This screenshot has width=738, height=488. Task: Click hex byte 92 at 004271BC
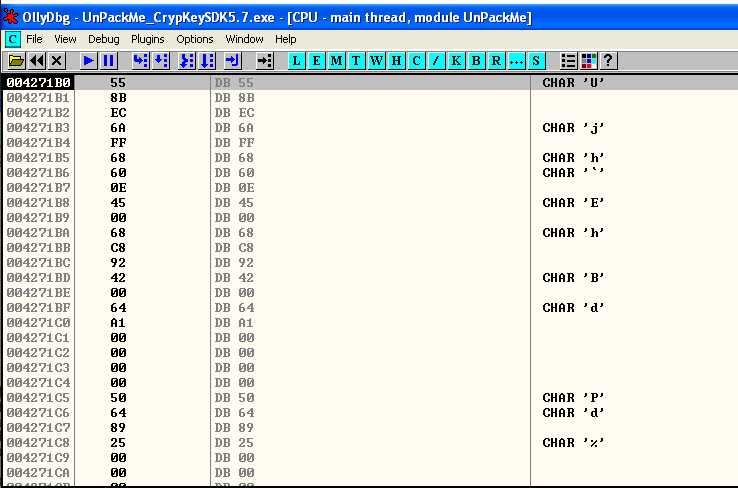click(x=118, y=263)
